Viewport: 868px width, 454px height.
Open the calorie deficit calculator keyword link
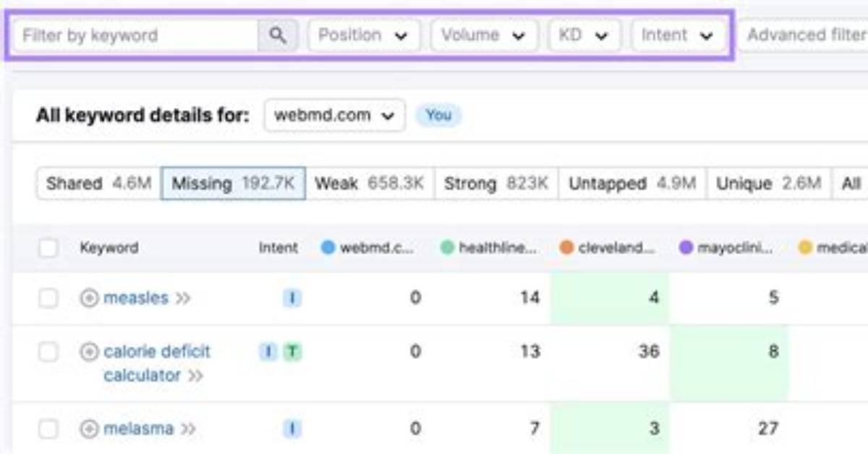coord(157,363)
